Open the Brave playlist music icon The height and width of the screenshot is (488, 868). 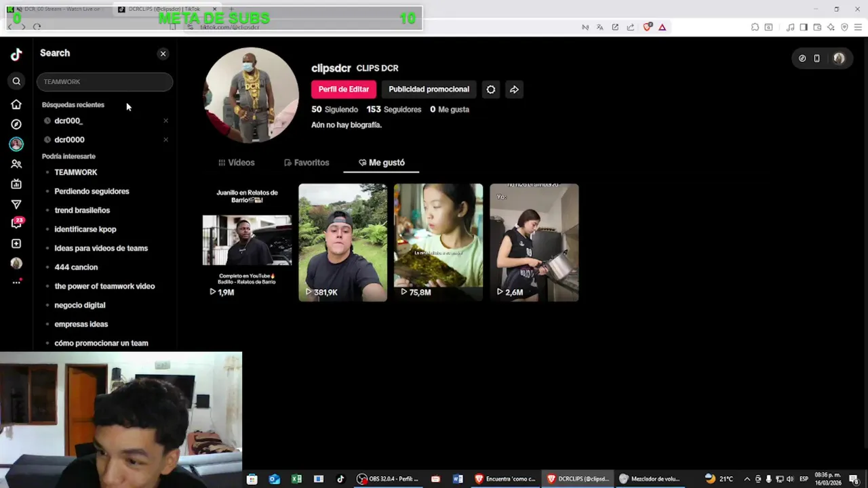pos(790,27)
